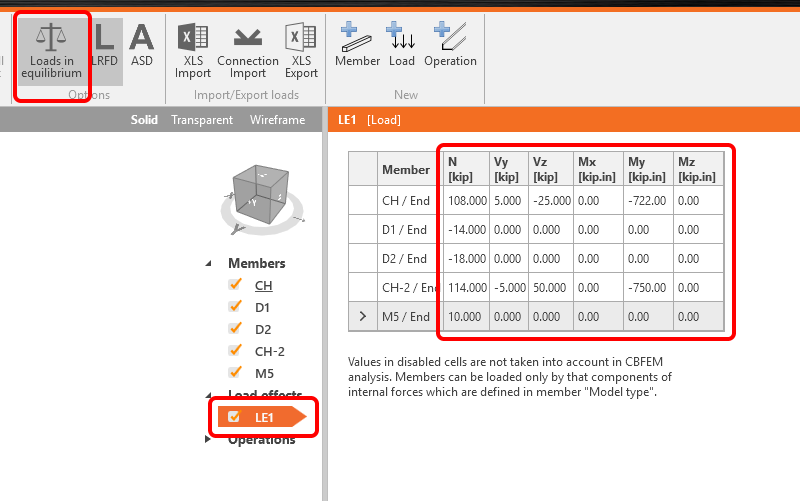Edit Mz value 0.00 for M5 / End
800x501 pixels.
click(x=698, y=316)
